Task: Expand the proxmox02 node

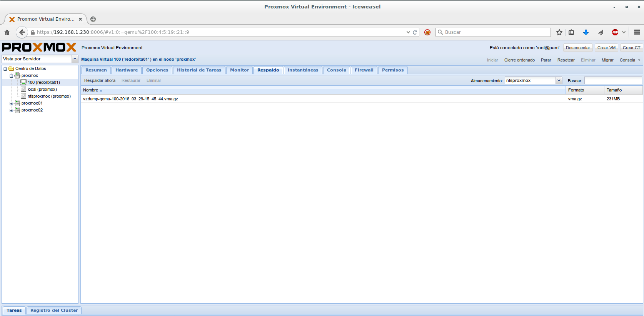Action: 12,110
